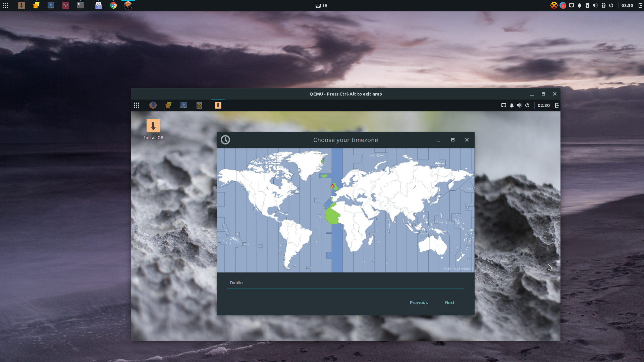644x362 pixels.
Task: Launch Google Chrome from host top panel
Action: (x=113, y=5)
